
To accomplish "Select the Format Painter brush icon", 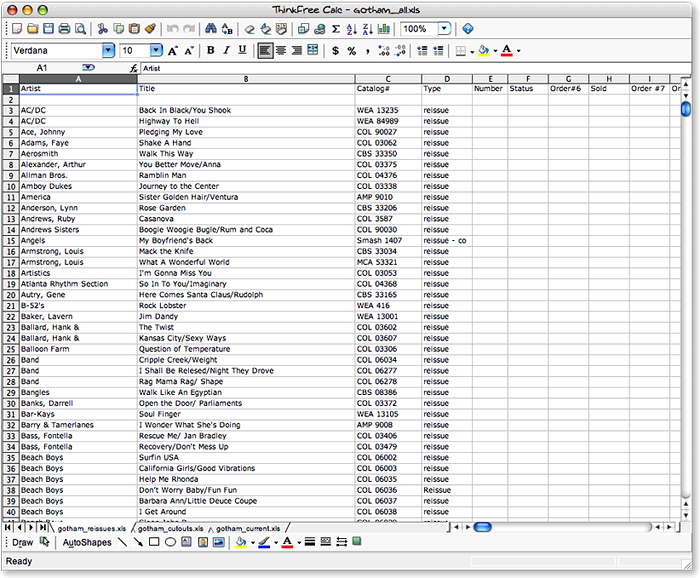I will [x=150, y=29].
